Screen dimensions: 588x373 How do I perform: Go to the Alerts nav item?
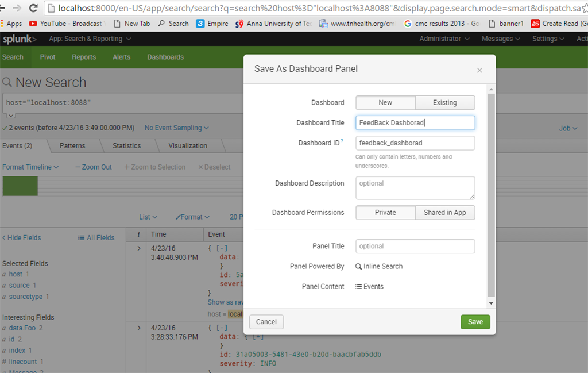[x=122, y=57]
